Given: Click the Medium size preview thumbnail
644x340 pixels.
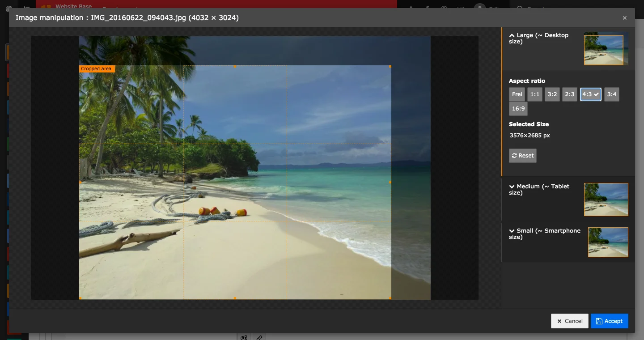Looking at the screenshot, I should (x=606, y=200).
